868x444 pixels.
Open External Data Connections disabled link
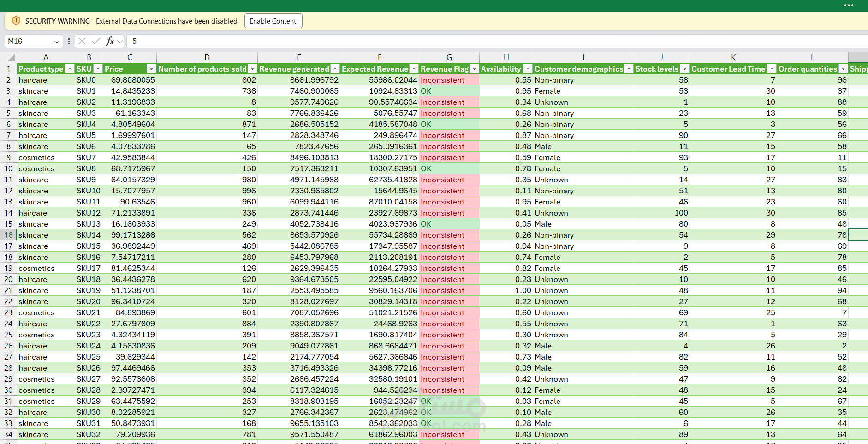166,21
